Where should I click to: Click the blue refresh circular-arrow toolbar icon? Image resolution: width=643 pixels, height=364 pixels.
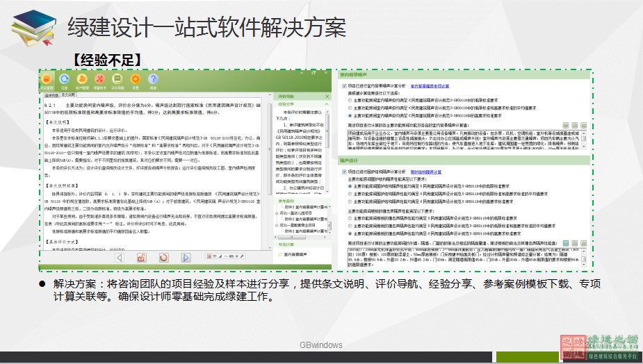(x=64, y=78)
